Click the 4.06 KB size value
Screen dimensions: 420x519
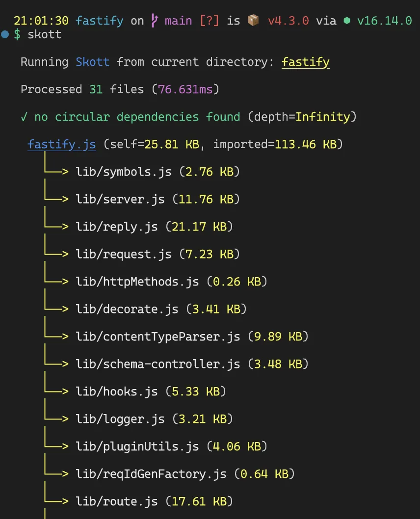tap(237, 446)
